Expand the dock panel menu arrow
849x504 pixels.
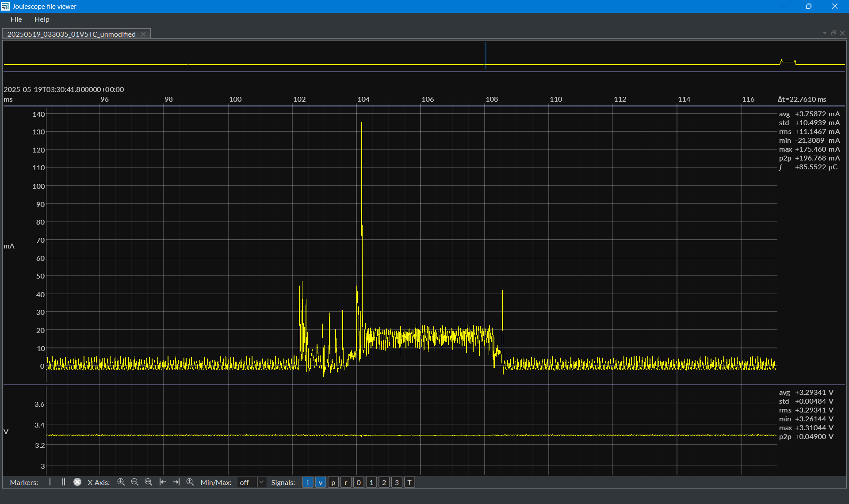pyautogui.click(x=825, y=33)
